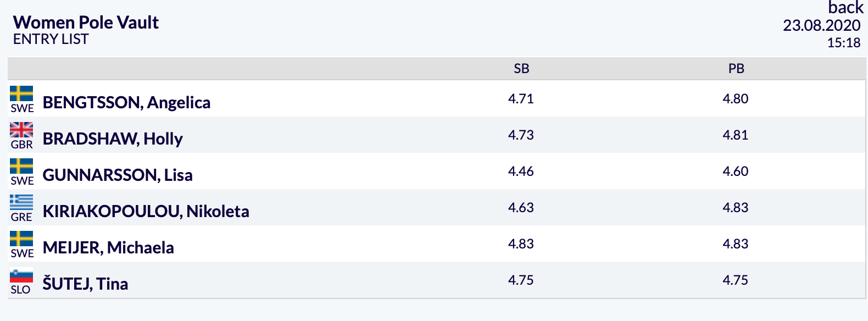Screen dimensions: 868x321
Task: Click Sweden flag next to Angelica Bengtsson
Action: (21, 94)
